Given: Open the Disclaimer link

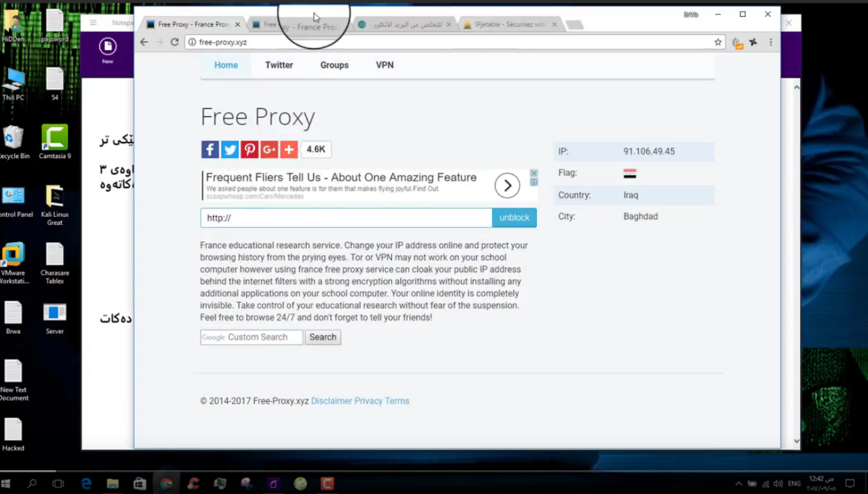Looking at the screenshot, I should pos(332,401).
